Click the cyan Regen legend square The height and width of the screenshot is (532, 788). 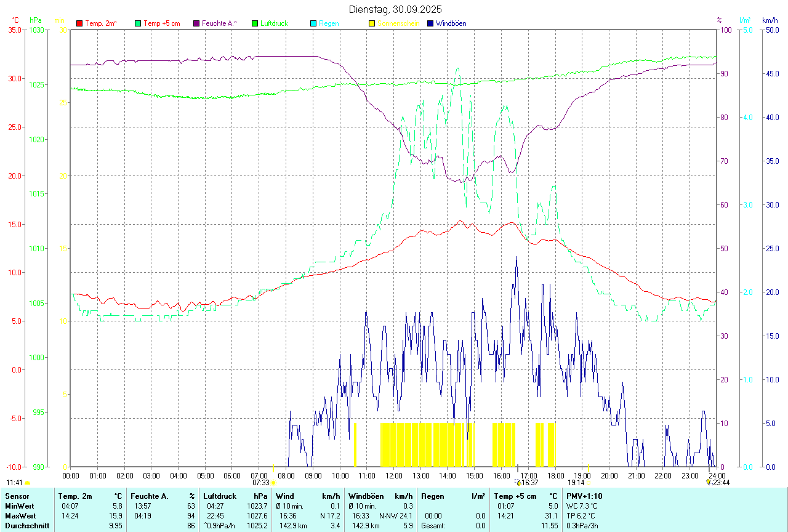pyautogui.click(x=313, y=23)
